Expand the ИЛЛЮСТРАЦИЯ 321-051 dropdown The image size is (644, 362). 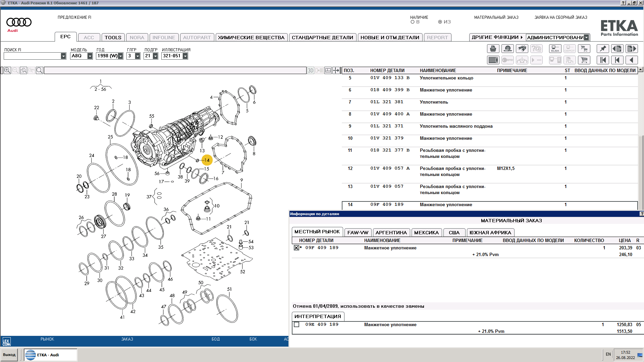click(x=185, y=56)
